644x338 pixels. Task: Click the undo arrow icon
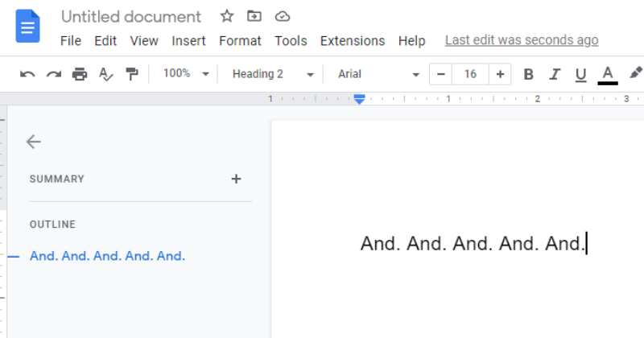[27, 74]
